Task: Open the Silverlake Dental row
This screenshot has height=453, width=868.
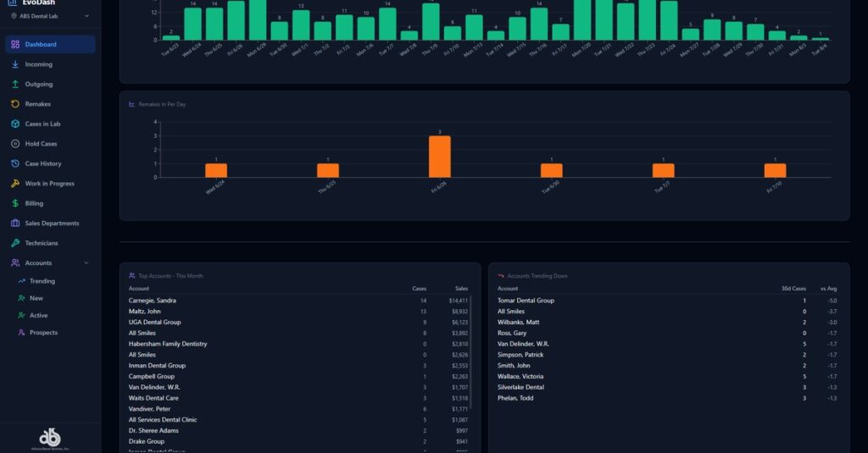Action: (668, 387)
